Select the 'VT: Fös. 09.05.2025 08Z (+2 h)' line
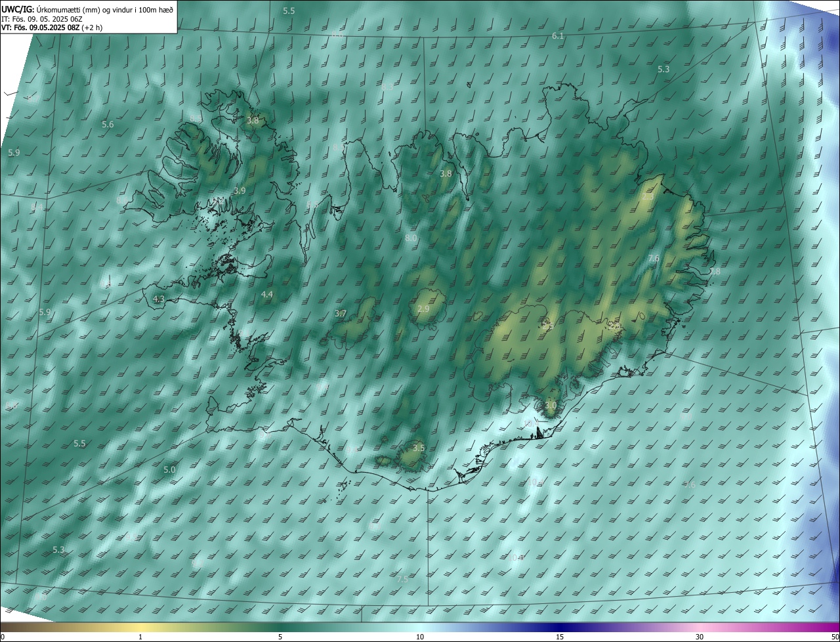840x642 pixels. click(52, 28)
